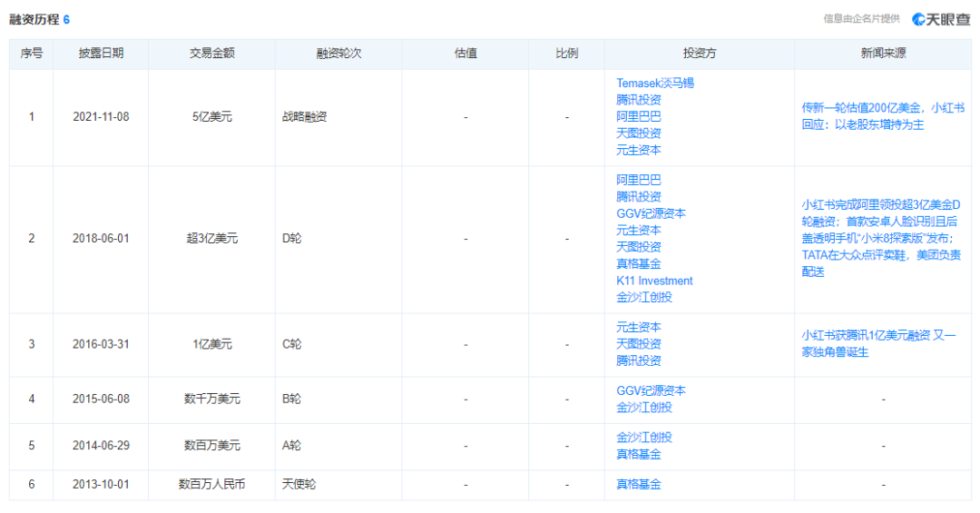The width and height of the screenshot is (980, 513).
Task: Select amount cell 5亿美元
Action: (x=211, y=117)
